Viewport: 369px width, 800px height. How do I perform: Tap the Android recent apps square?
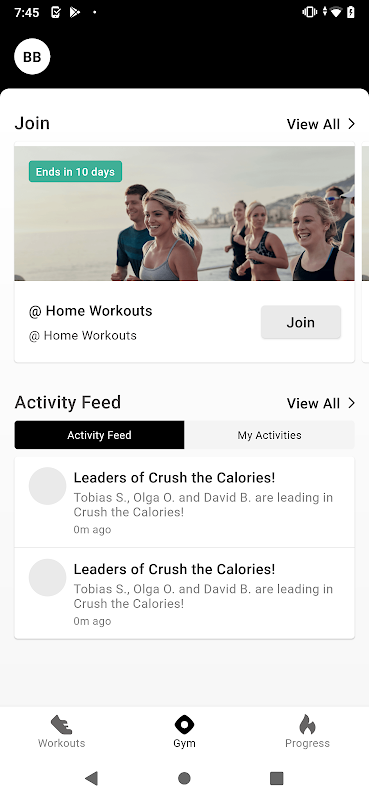(277, 778)
